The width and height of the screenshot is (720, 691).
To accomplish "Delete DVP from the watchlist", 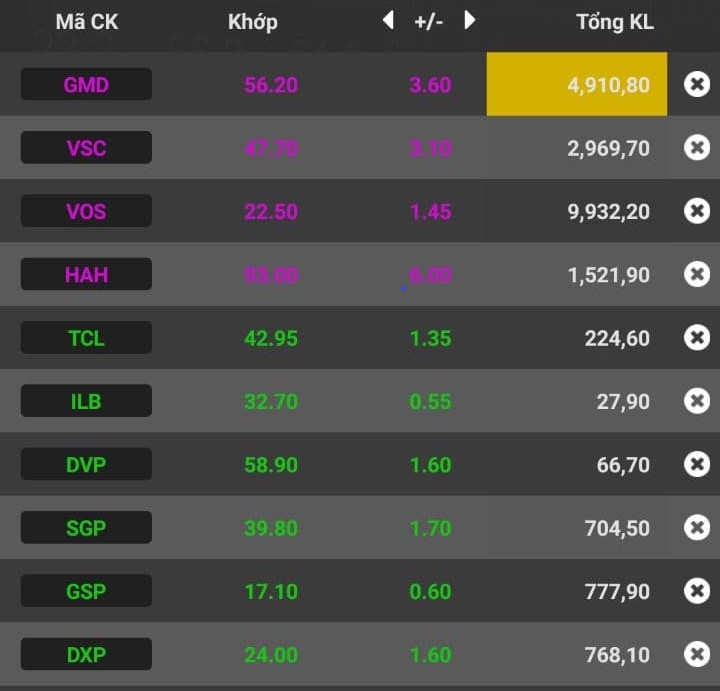I will point(697,464).
